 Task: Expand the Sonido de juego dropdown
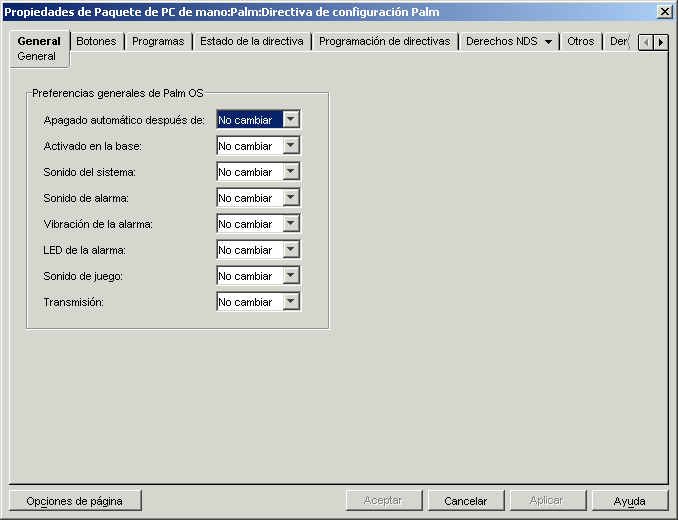tap(291, 275)
